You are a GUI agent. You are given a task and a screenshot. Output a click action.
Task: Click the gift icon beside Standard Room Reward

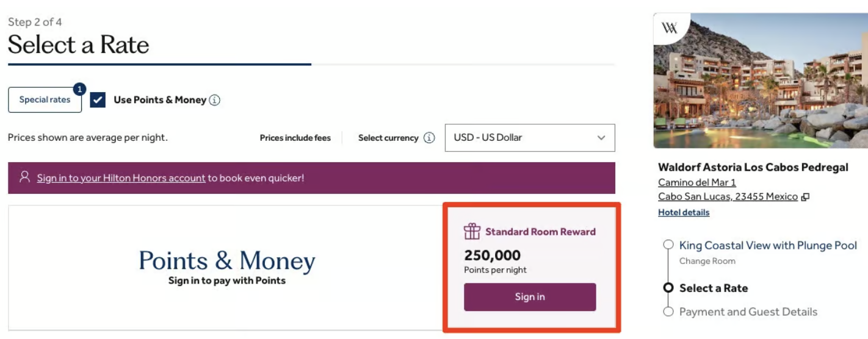pos(472,232)
